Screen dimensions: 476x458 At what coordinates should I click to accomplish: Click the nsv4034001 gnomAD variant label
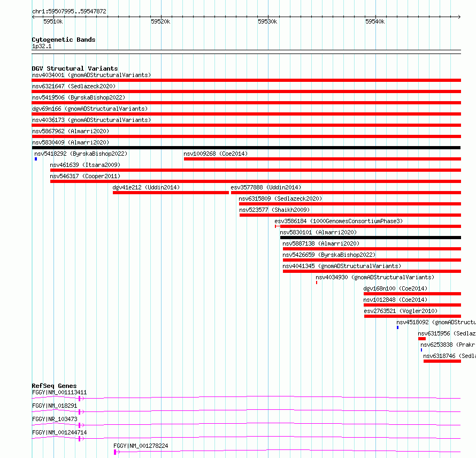click(91, 75)
